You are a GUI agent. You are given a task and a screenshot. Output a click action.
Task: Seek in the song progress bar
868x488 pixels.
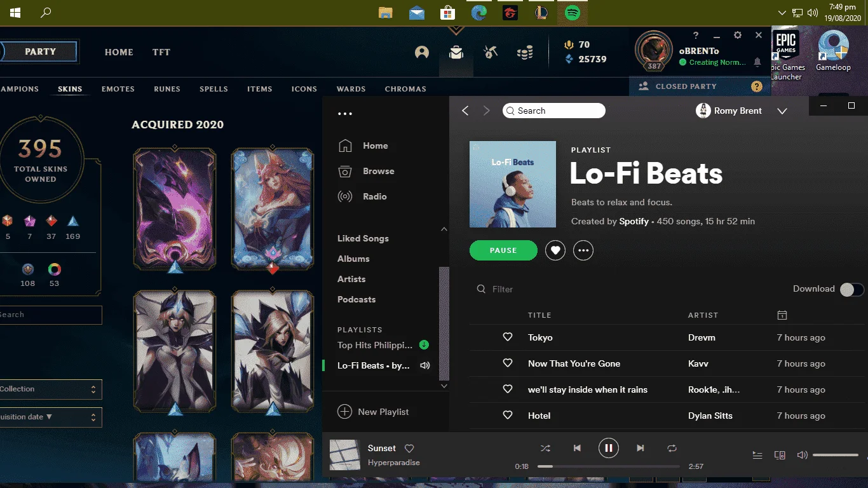[609, 466]
